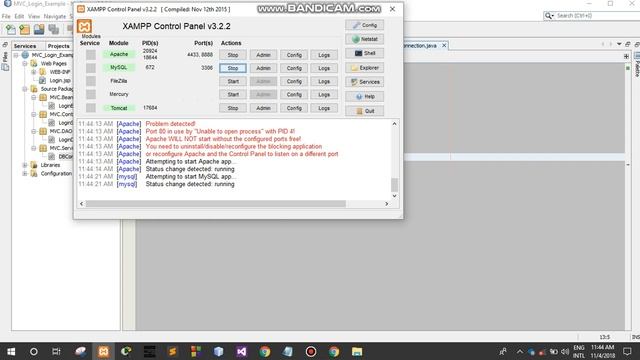This screenshot has width=640, height=360.
Task: Stop the Apache module
Action: tap(233, 55)
